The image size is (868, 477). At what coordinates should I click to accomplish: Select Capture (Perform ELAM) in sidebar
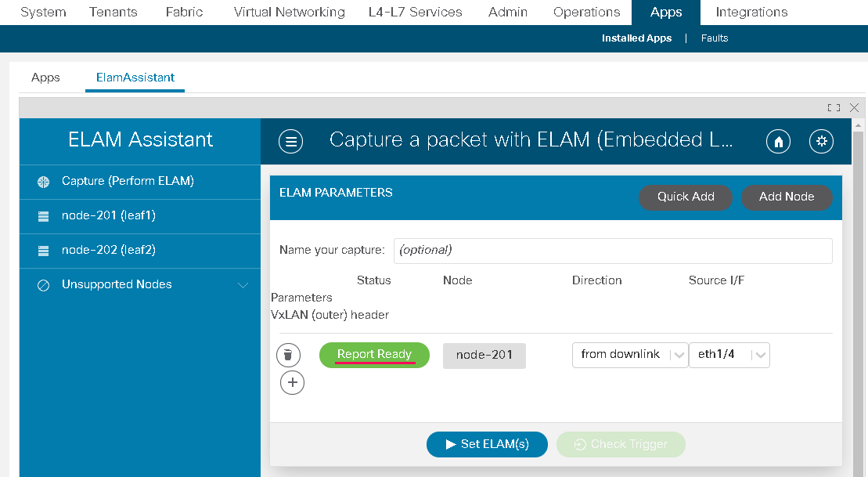140,182
